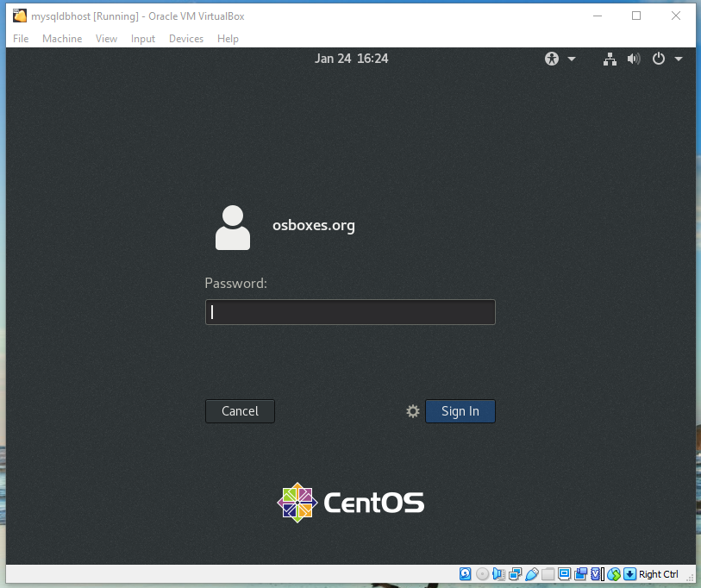Click the osboxes.org user name

point(313,225)
